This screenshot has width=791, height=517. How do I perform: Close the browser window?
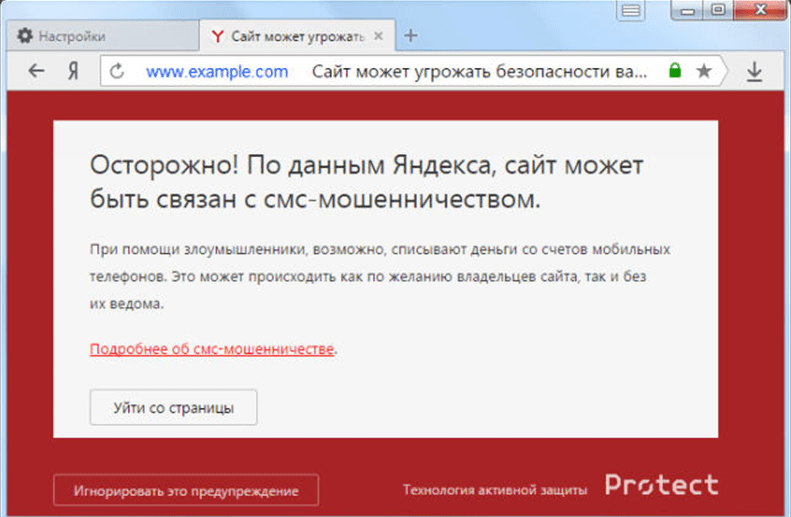tap(760, 10)
